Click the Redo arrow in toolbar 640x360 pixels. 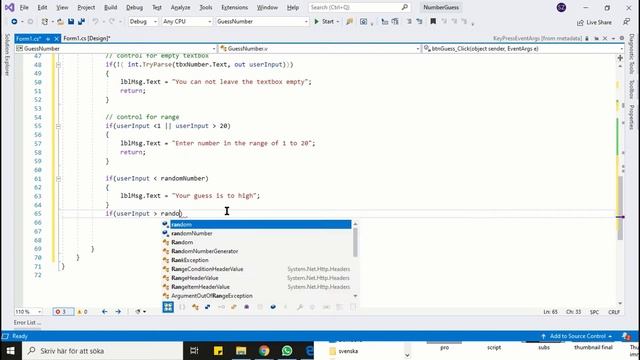click(112, 22)
